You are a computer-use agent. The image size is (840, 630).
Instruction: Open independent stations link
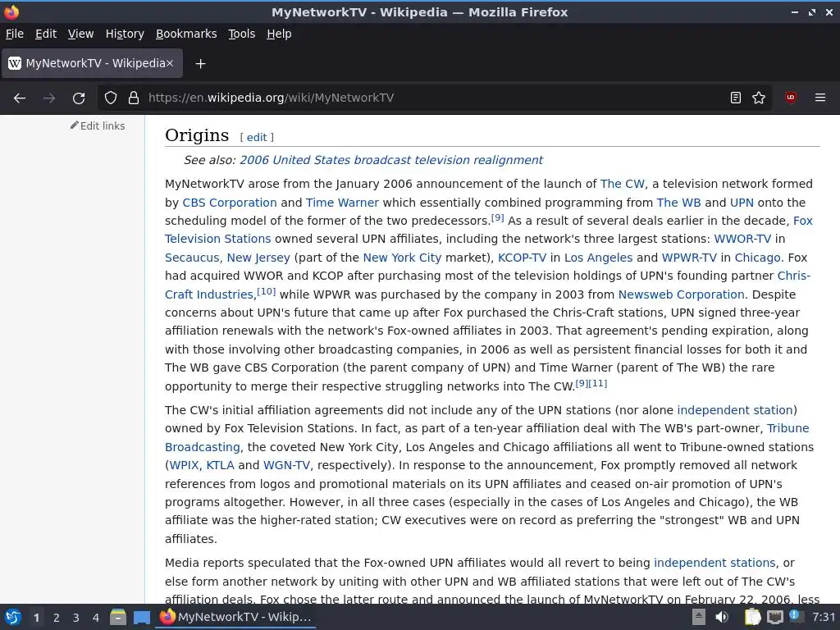tap(714, 563)
